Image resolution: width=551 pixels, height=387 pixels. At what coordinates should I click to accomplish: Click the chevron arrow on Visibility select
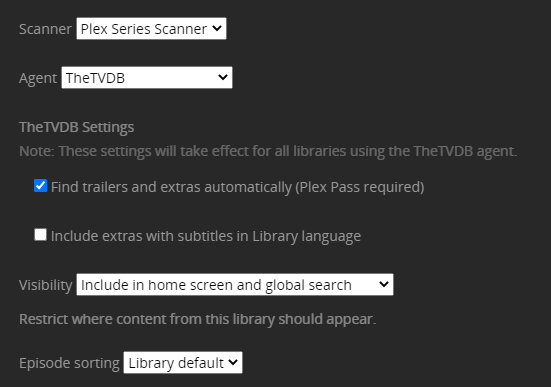click(384, 284)
